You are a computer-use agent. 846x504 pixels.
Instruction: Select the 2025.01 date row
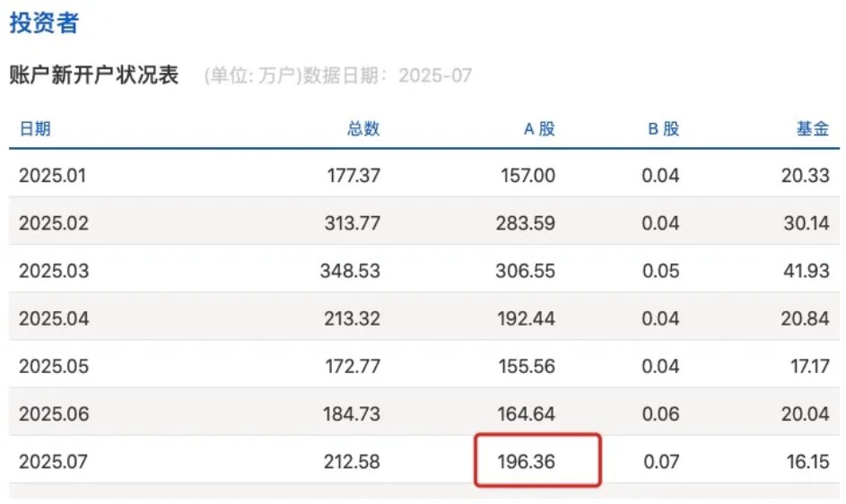pyautogui.click(x=52, y=175)
